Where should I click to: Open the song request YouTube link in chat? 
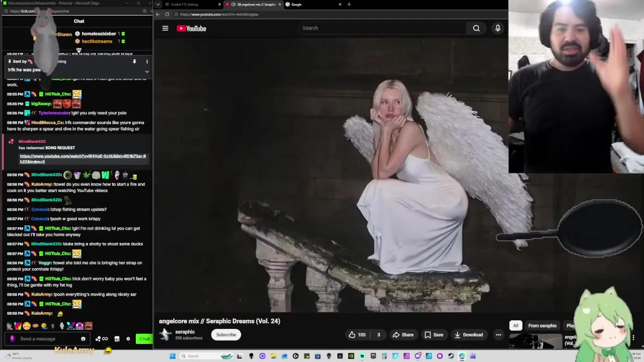pos(83,159)
